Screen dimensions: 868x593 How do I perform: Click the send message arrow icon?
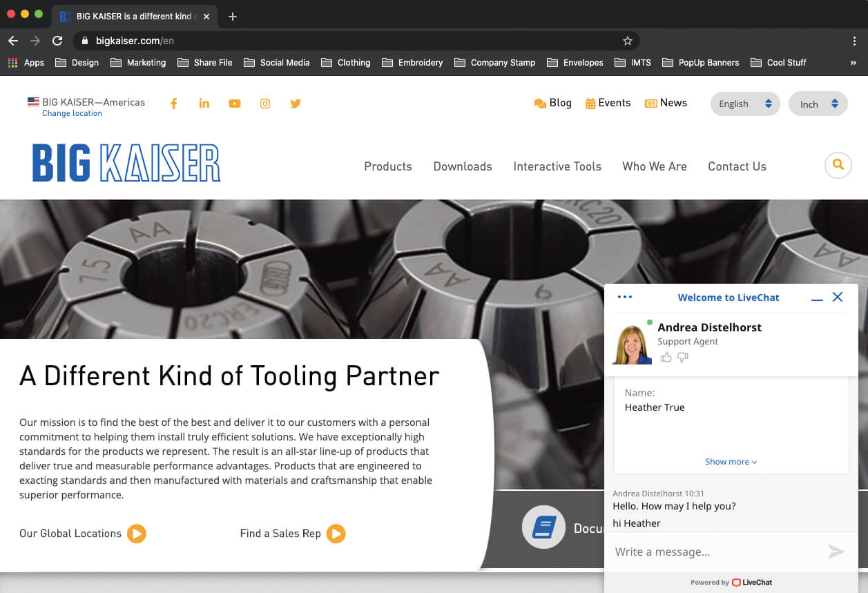coord(836,551)
